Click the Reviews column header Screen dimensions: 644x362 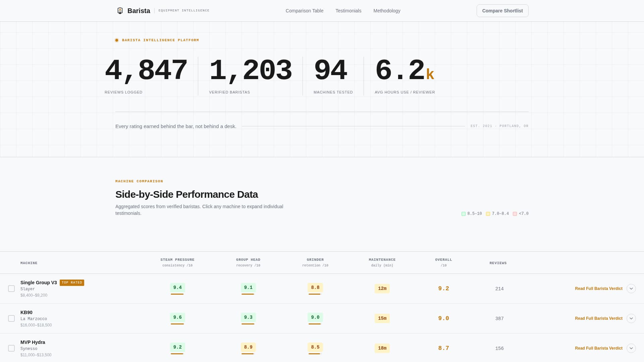point(498,263)
